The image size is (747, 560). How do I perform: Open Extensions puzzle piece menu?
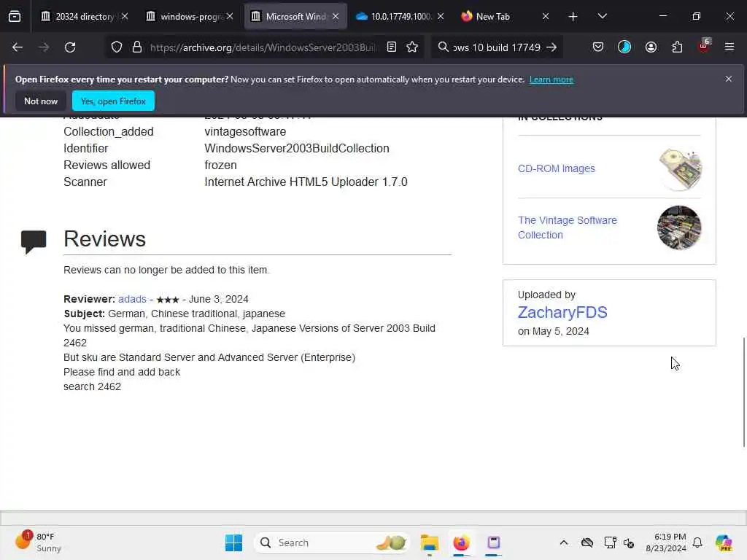coord(677,47)
